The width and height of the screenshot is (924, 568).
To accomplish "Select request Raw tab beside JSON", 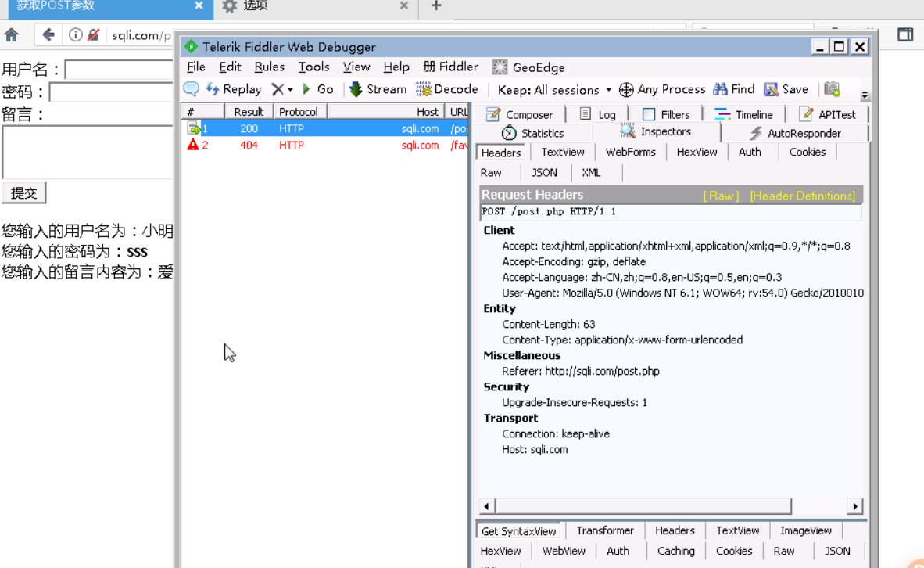I will pyautogui.click(x=491, y=173).
